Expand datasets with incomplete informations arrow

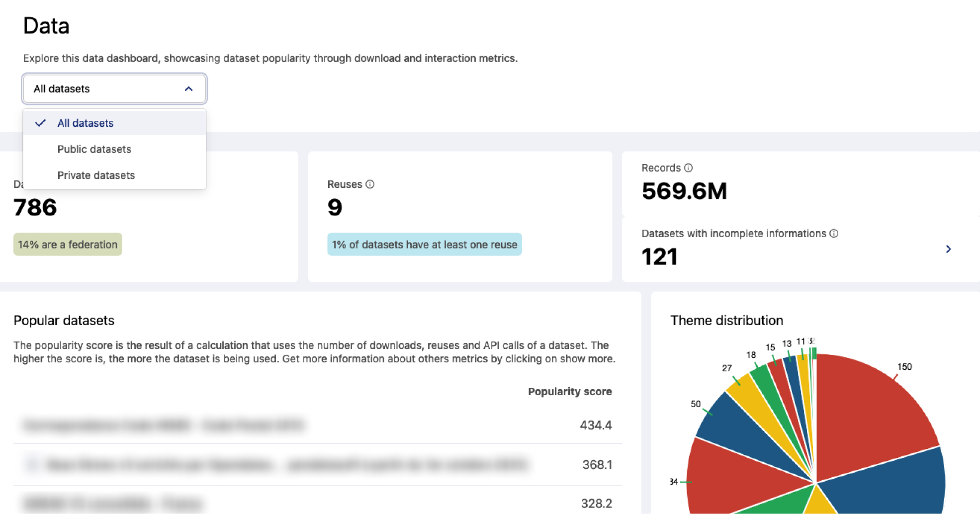[x=948, y=249]
